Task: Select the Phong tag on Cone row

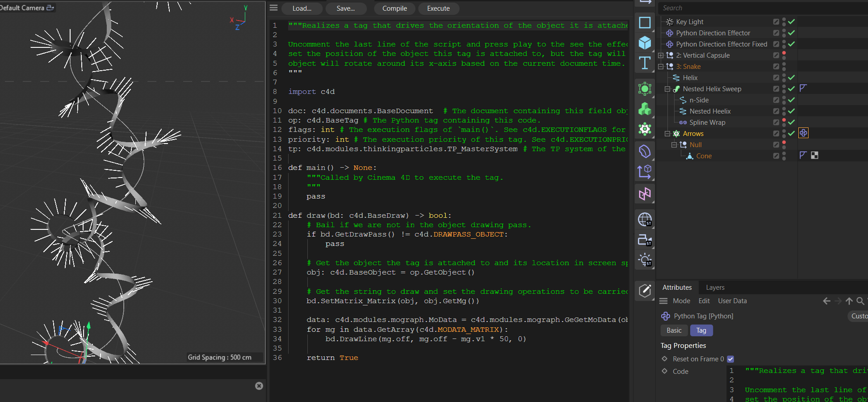Action: click(803, 155)
